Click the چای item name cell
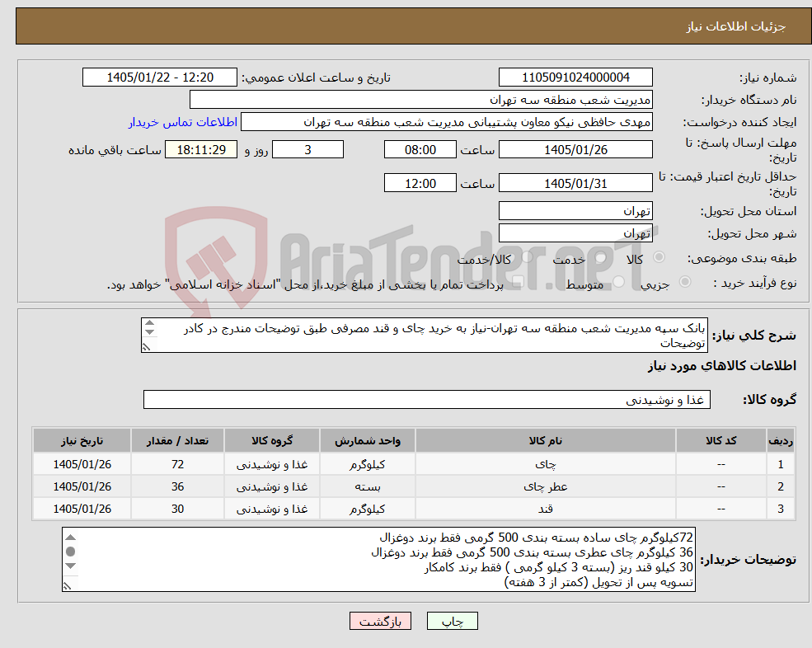The image size is (812, 648). pos(545,465)
